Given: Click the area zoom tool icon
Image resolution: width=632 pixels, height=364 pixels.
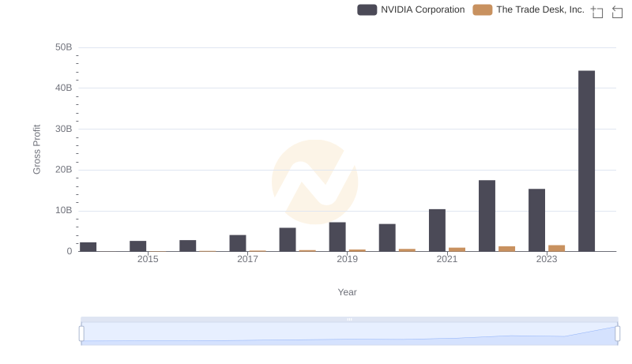Looking at the screenshot, I should pyautogui.click(x=597, y=12).
